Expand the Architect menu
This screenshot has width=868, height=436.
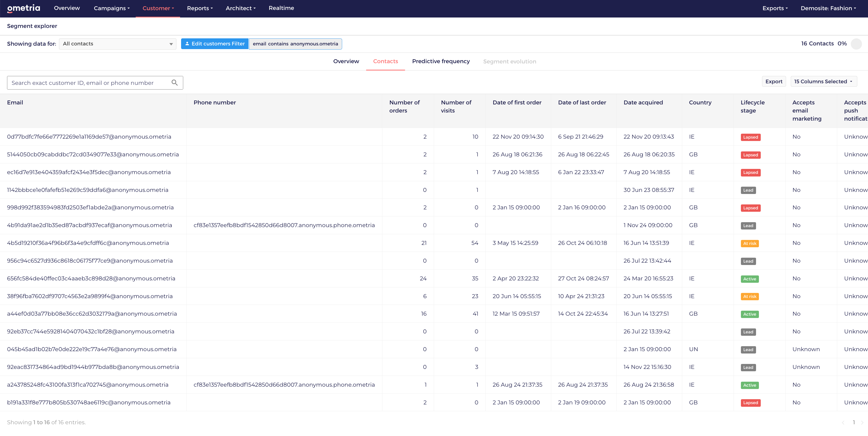(x=241, y=8)
